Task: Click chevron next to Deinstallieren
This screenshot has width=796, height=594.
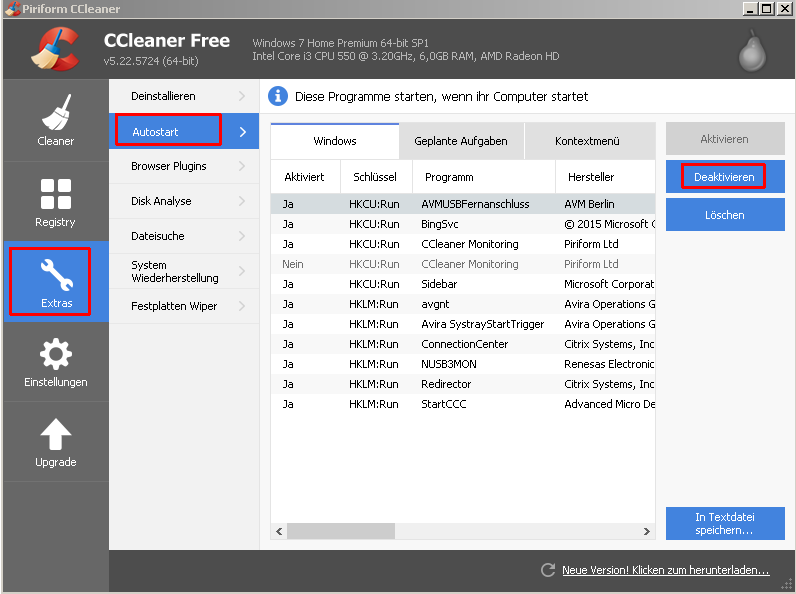Action: point(242,96)
